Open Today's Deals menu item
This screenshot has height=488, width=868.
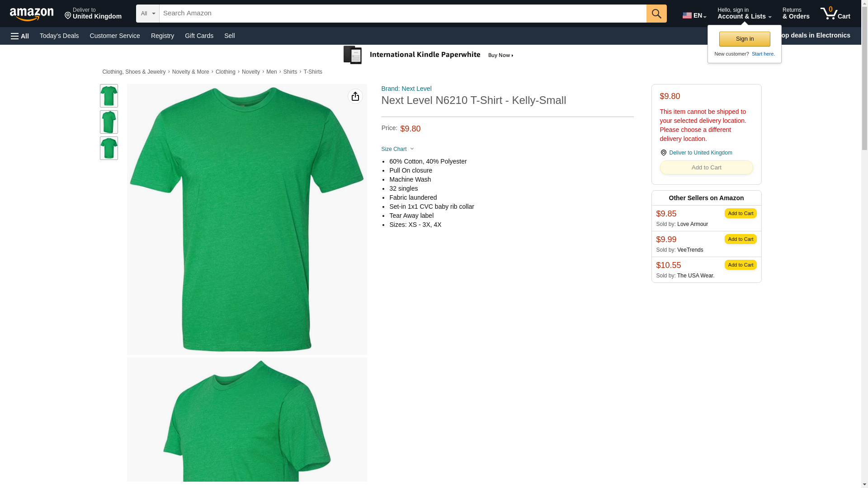click(59, 36)
